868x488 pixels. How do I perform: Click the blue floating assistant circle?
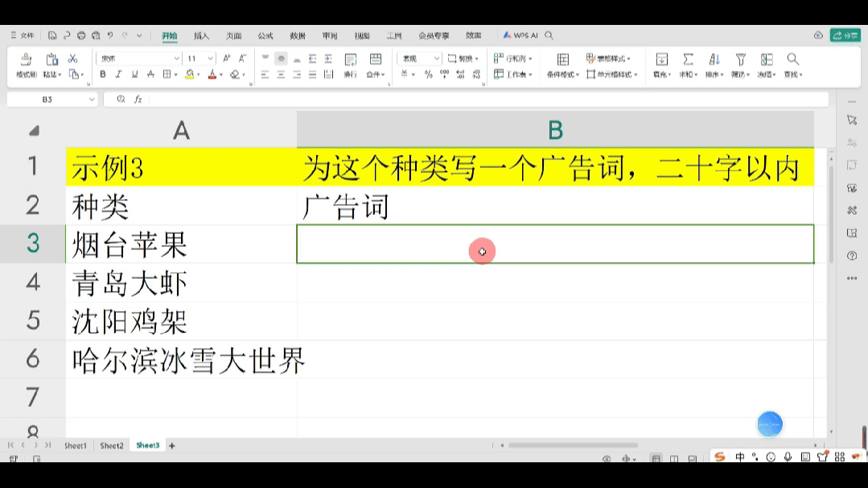tap(770, 424)
